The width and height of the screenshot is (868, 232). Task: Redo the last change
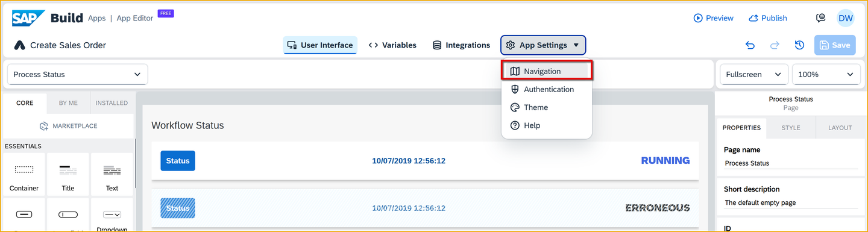775,45
